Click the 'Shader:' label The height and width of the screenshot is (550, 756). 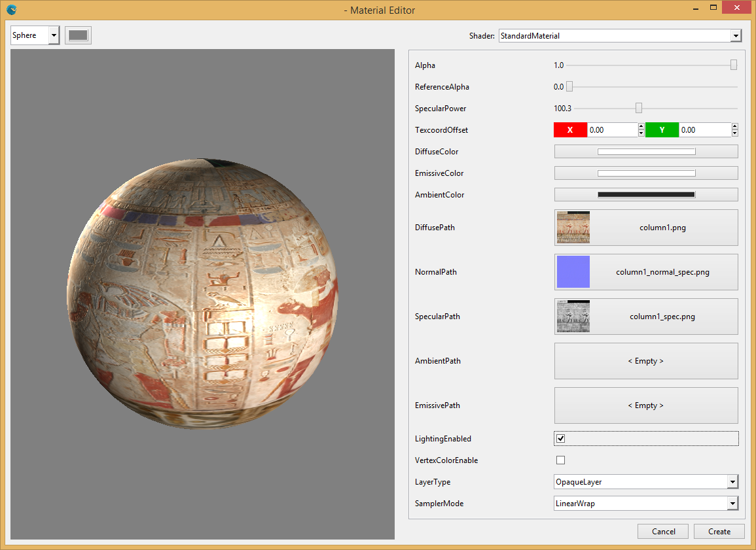tap(482, 35)
